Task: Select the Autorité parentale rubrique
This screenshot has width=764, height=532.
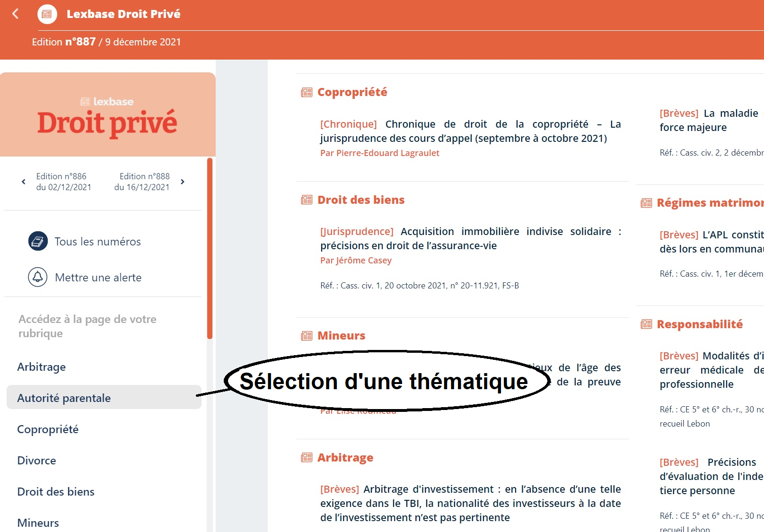Action: [63, 398]
